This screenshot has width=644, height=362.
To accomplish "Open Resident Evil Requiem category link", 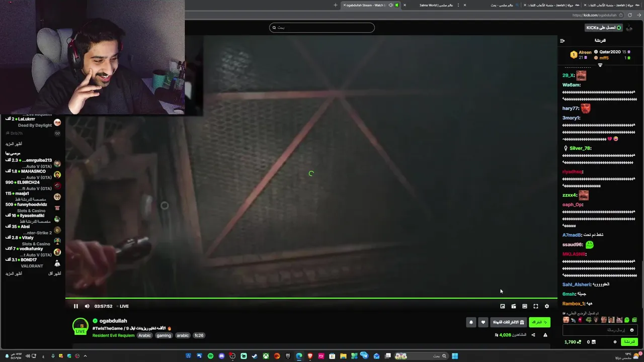I will [113, 335].
